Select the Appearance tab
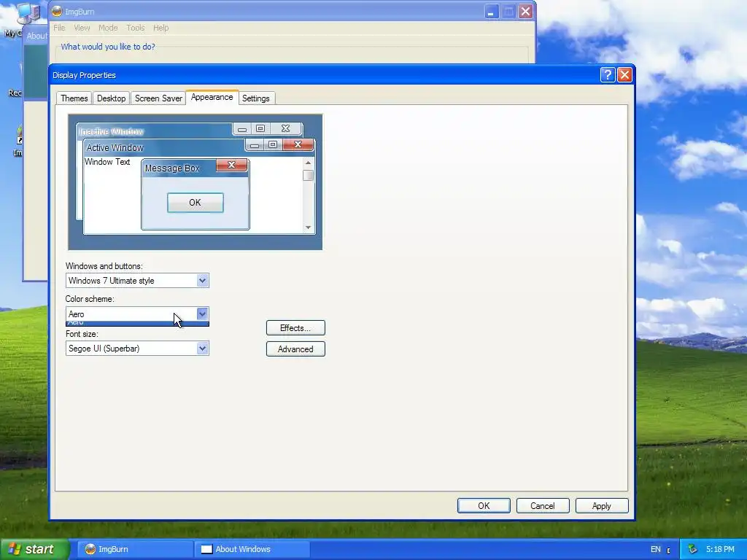The image size is (747, 560). click(x=212, y=97)
